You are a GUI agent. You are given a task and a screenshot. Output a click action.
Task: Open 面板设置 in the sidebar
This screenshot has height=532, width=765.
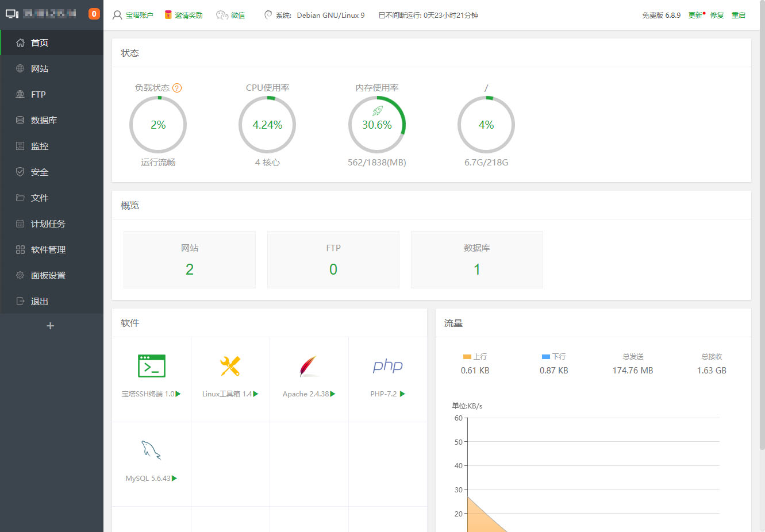pos(48,275)
